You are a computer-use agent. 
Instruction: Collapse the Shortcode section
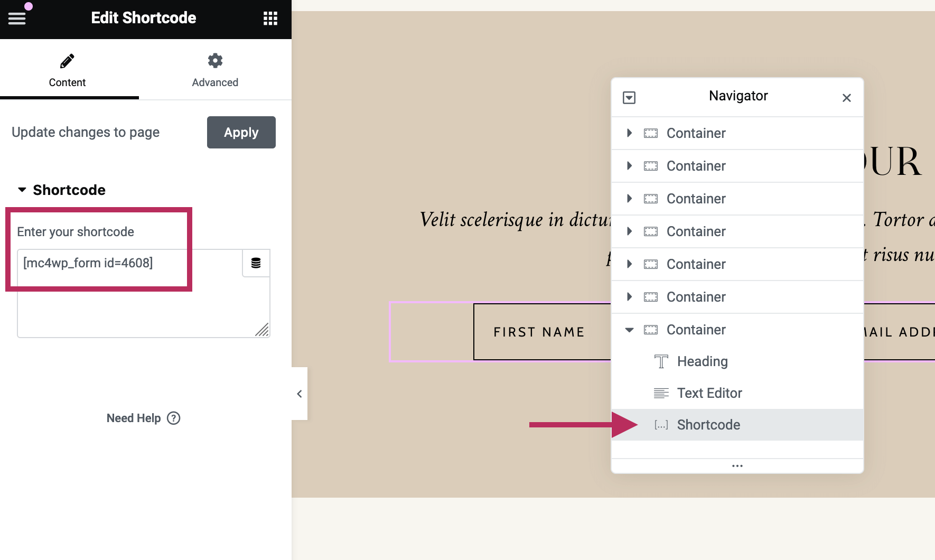tap(22, 190)
